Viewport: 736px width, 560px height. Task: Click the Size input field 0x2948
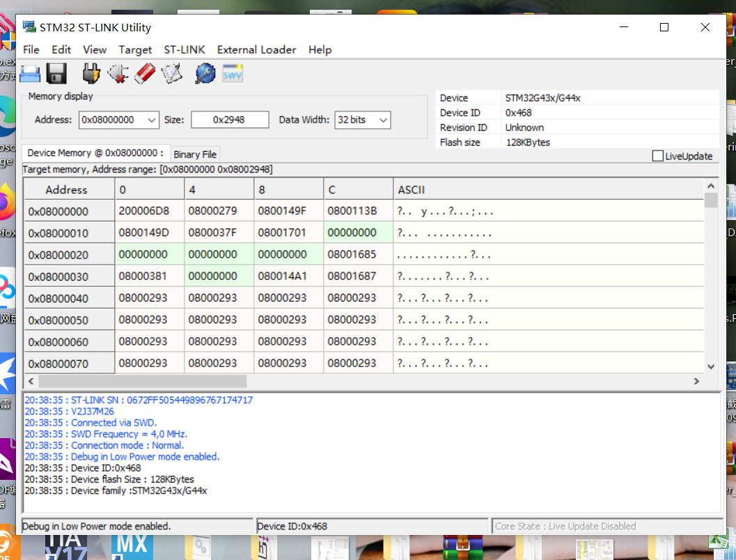point(230,120)
